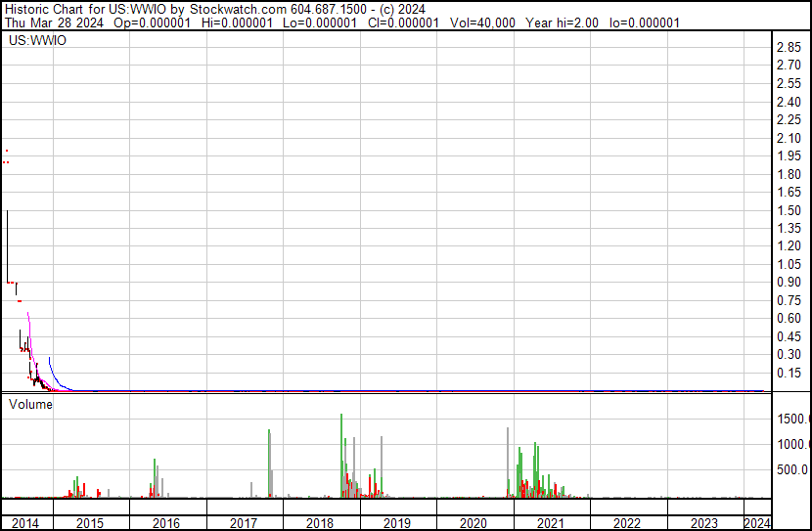Select the 2018 label on the time axis
812x531 pixels.
(x=320, y=523)
